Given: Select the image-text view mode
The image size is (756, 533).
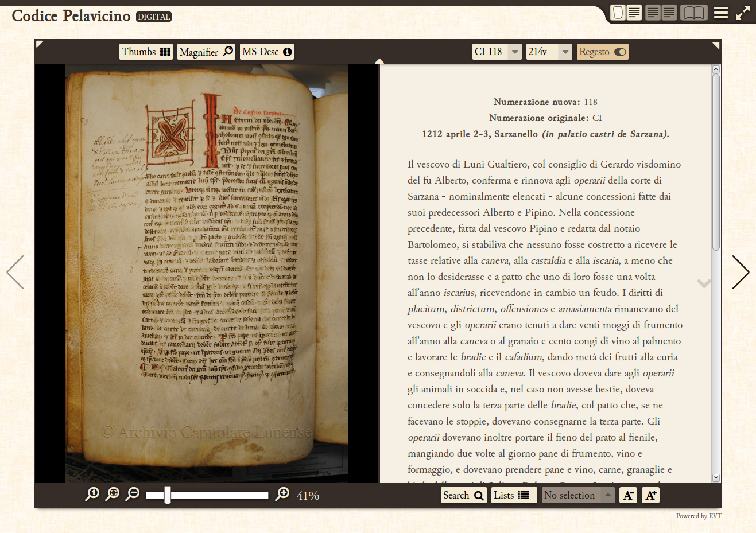Looking at the screenshot, I should pos(634,12).
